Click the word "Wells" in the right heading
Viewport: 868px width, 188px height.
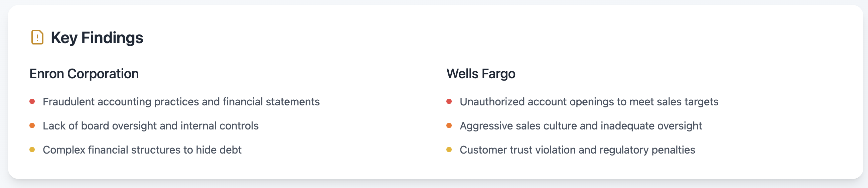[x=462, y=74]
